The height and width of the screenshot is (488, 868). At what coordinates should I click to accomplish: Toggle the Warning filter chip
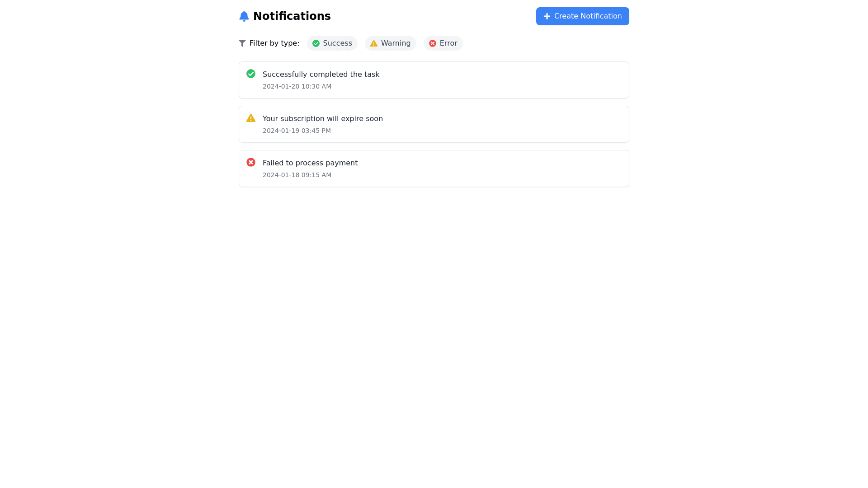click(x=391, y=43)
